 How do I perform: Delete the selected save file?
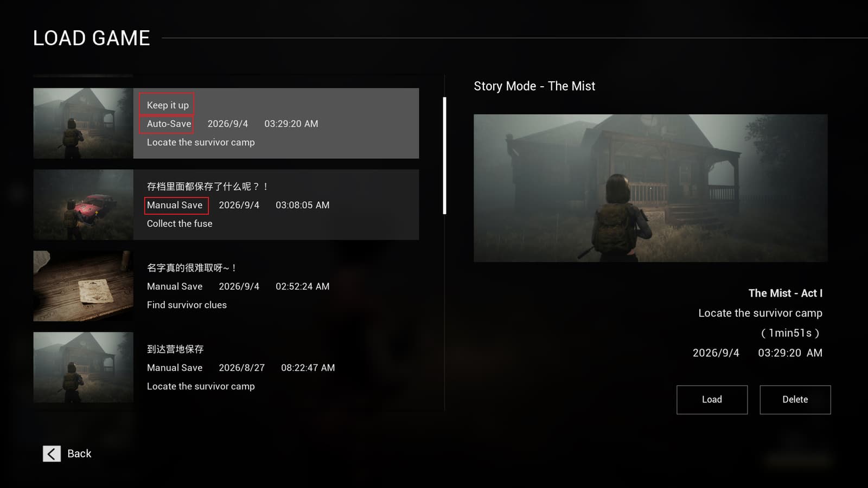(x=795, y=400)
